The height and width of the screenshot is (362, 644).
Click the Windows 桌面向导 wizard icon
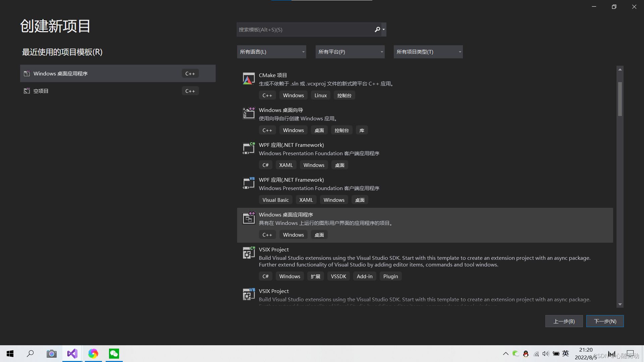click(249, 113)
